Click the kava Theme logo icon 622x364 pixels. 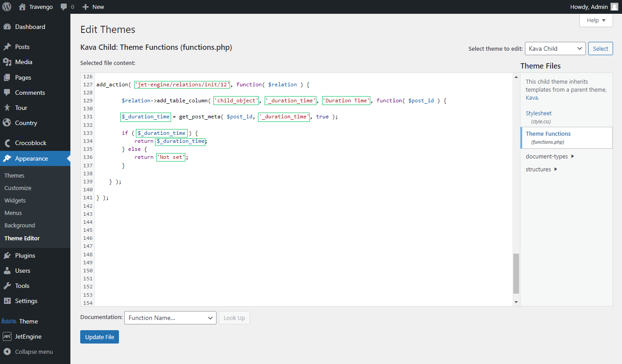pos(9,321)
